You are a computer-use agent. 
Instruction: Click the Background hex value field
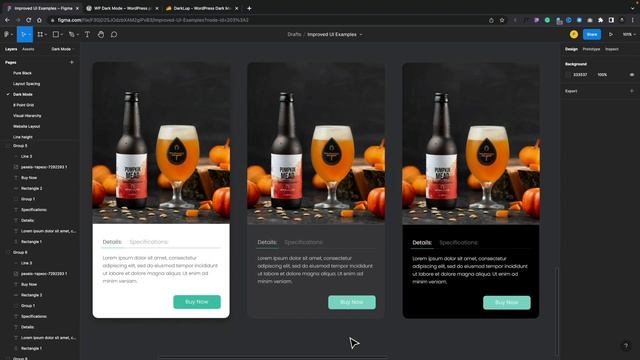click(x=580, y=75)
